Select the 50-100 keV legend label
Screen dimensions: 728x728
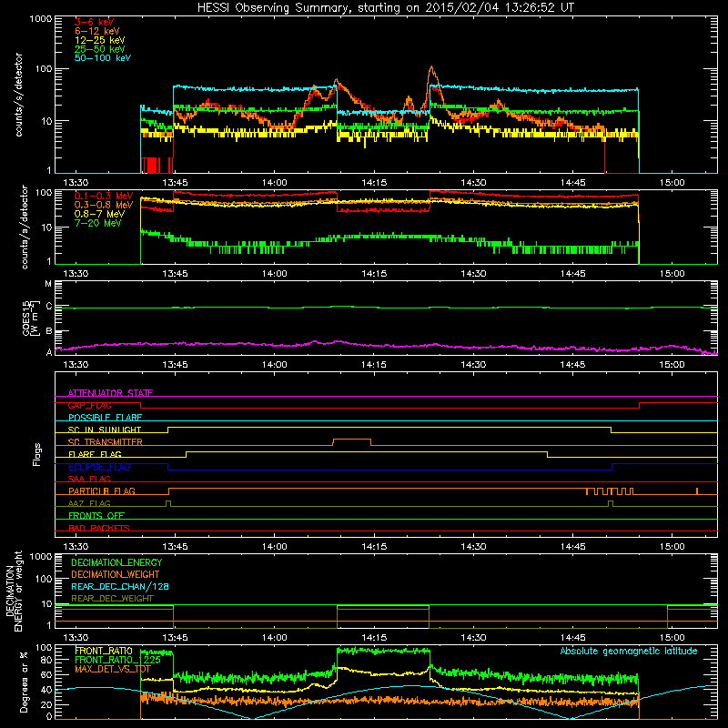pyautogui.click(x=103, y=58)
